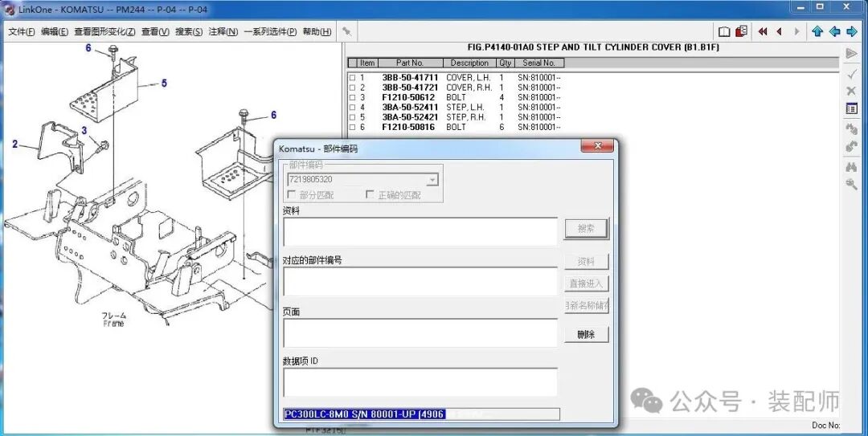
Task: Click the 资料 results list box
Action: [420, 232]
